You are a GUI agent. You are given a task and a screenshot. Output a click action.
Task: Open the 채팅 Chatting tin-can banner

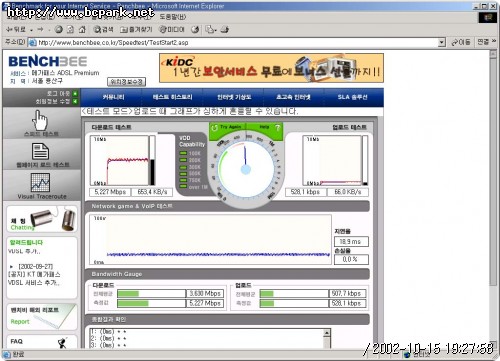tap(42, 219)
